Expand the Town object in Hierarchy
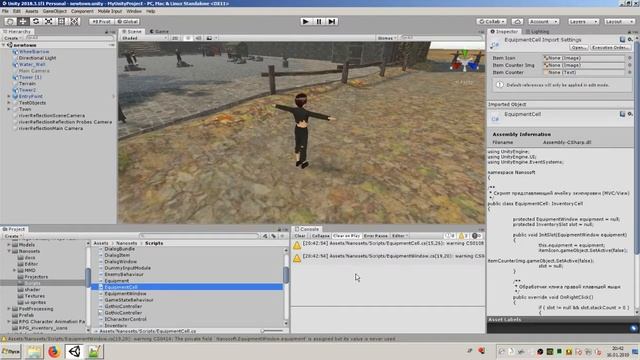The image size is (640, 360). 9,109
